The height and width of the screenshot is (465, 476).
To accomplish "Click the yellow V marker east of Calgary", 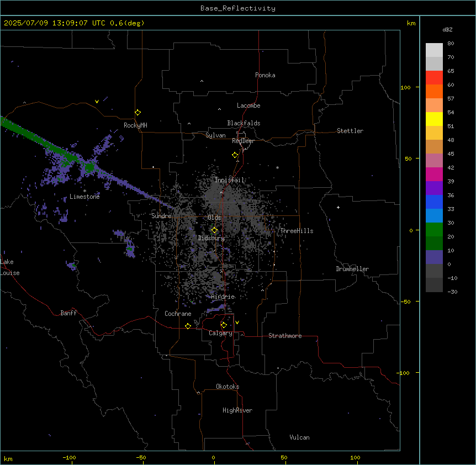I will click(x=237, y=323).
